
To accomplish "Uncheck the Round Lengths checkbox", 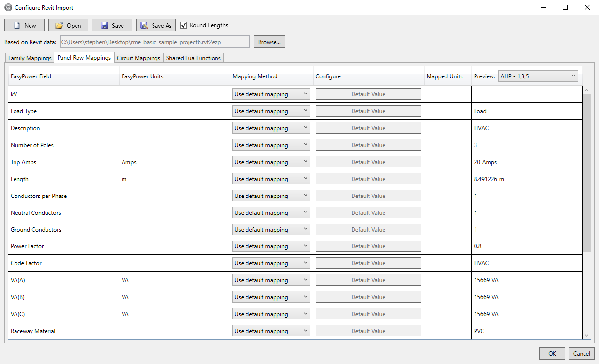I will (x=184, y=25).
